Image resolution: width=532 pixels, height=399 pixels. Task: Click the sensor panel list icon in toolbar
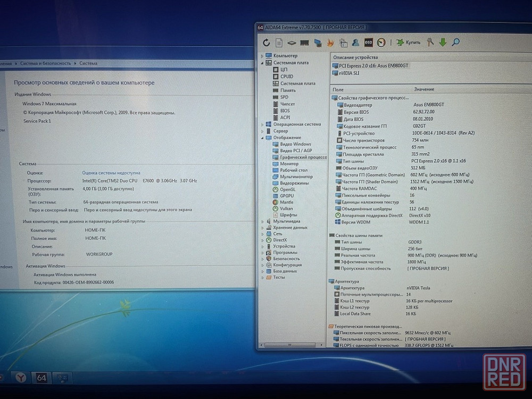343,43
